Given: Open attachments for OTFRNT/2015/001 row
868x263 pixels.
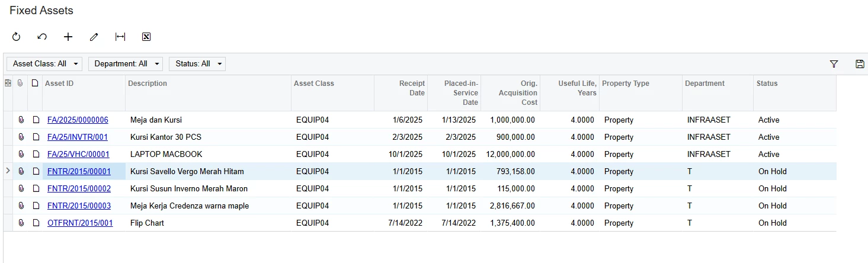Looking at the screenshot, I should tap(21, 223).
